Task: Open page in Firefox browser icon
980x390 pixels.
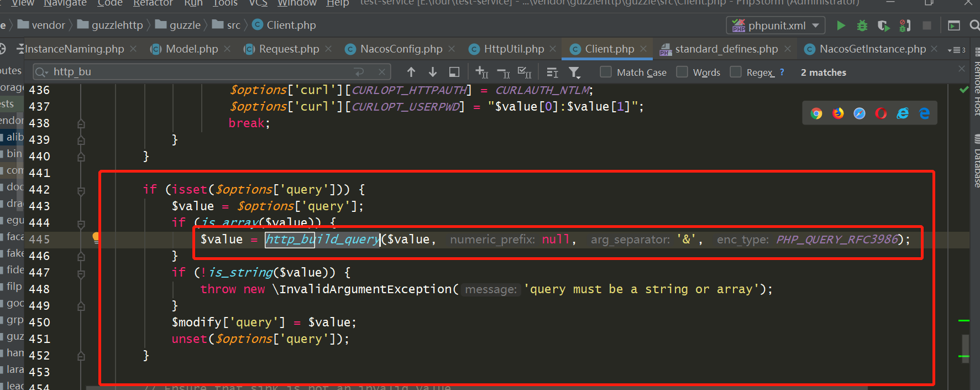Action: tap(838, 113)
